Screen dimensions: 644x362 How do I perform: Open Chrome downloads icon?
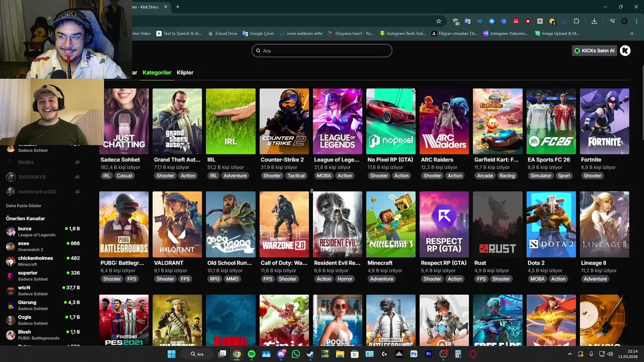pos(594,21)
